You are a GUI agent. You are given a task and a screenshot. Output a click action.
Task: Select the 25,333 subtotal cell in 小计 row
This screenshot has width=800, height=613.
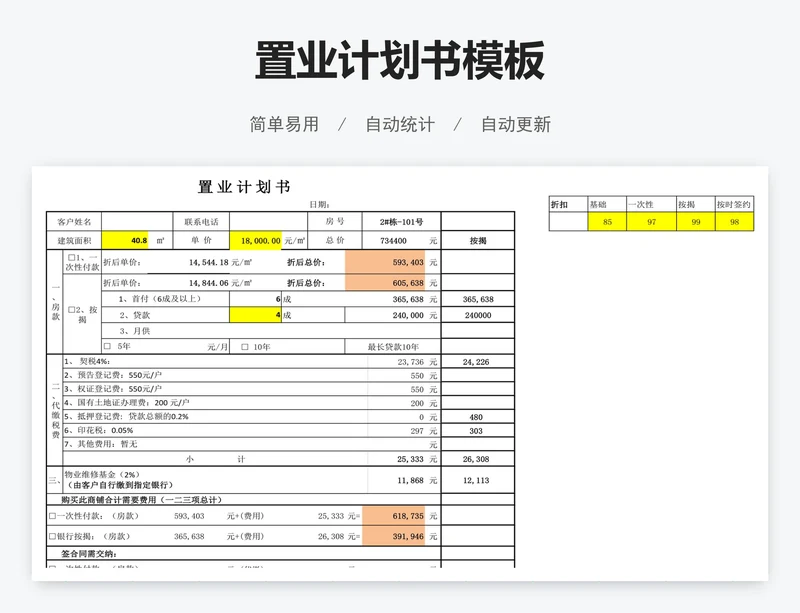click(x=404, y=459)
